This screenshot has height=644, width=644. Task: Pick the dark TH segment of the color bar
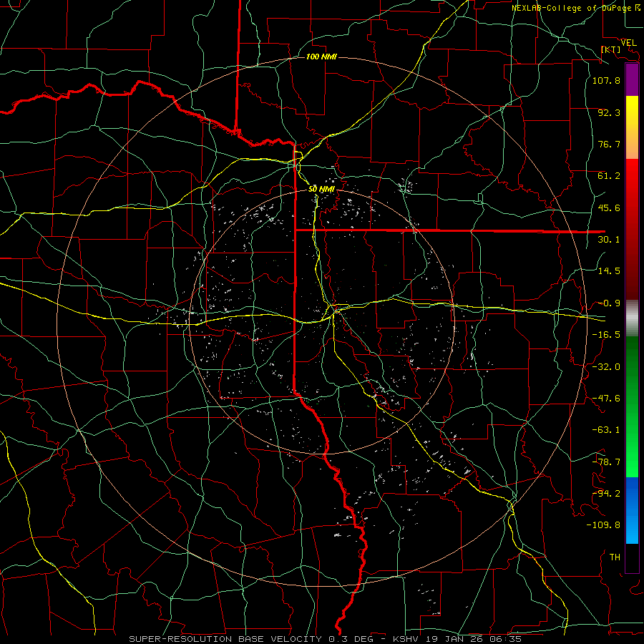click(x=632, y=558)
